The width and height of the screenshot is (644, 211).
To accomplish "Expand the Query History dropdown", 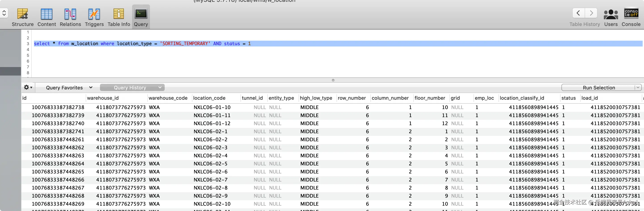I will (x=132, y=88).
